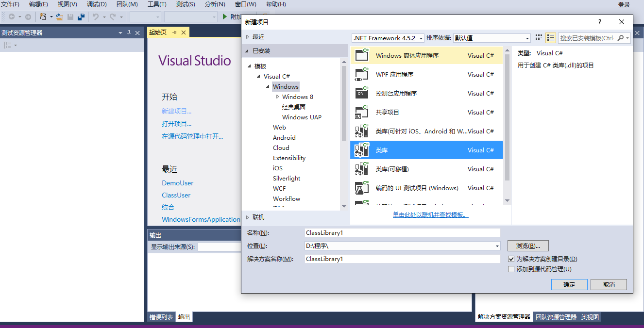This screenshot has width=644, height=328.
Task: Pin the 测试资源管理器 panel
Action: click(129, 33)
